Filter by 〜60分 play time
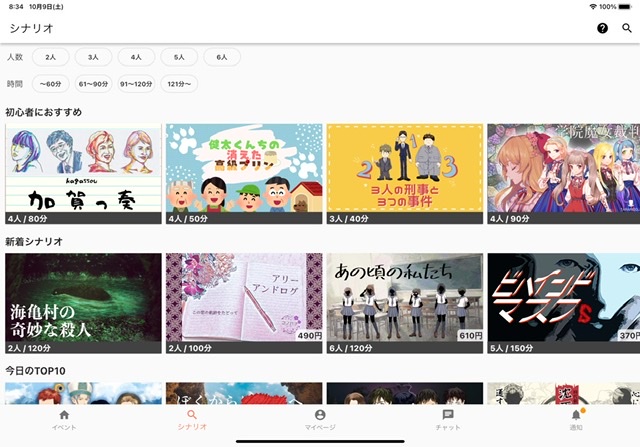The width and height of the screenshot is (640, 447). coord(51,84)
